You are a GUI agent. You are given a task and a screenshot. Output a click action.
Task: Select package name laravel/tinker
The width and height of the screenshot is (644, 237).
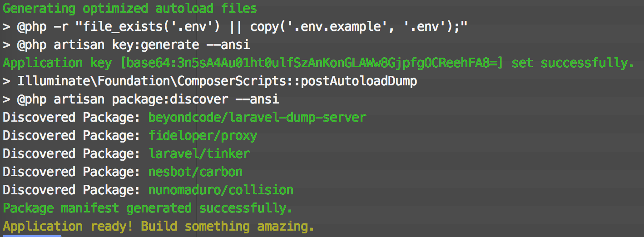coord(199,154)
